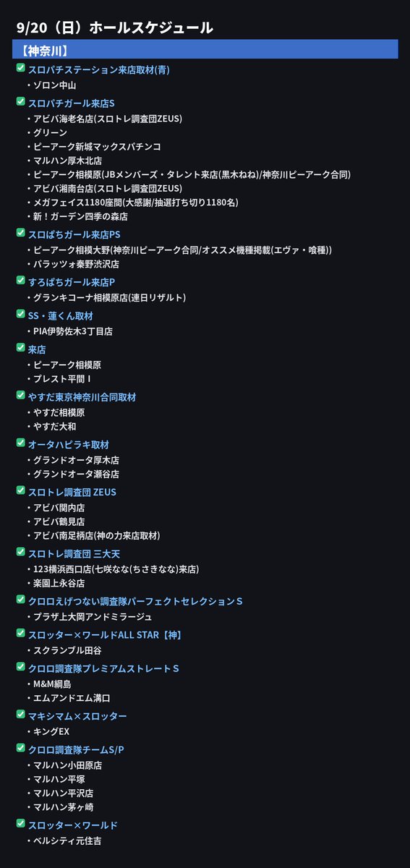Image resolution: width=410 pixels, height=868 pixels.
Task: Click checkmark icon beside スロパチガール来店S
Action: [x=20, y=101]
